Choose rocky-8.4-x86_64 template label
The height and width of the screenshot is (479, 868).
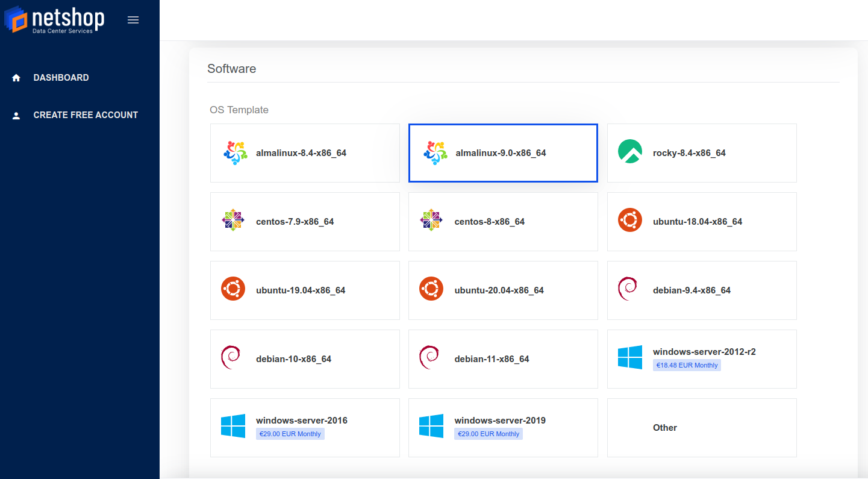pos(689,153)
